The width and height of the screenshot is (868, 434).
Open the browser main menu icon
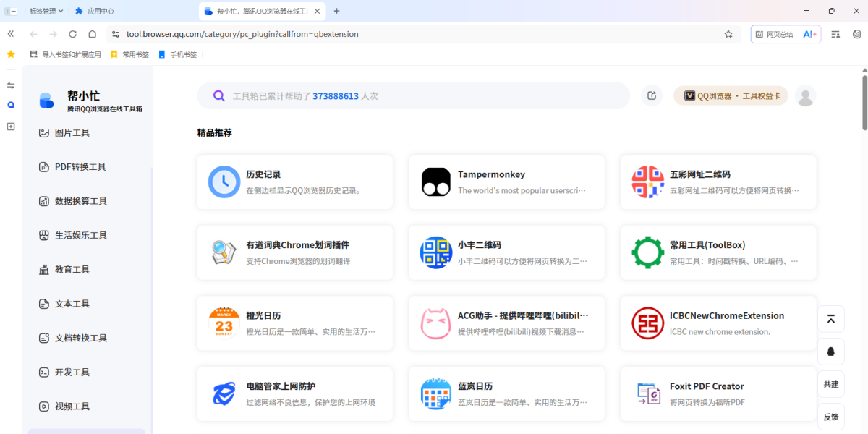tap(857, 34)
